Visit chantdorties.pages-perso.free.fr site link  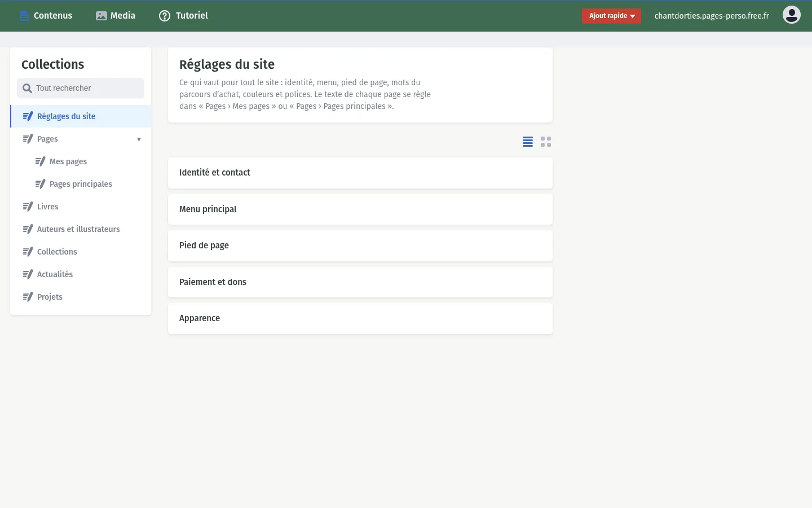click(x=712, y=16)
